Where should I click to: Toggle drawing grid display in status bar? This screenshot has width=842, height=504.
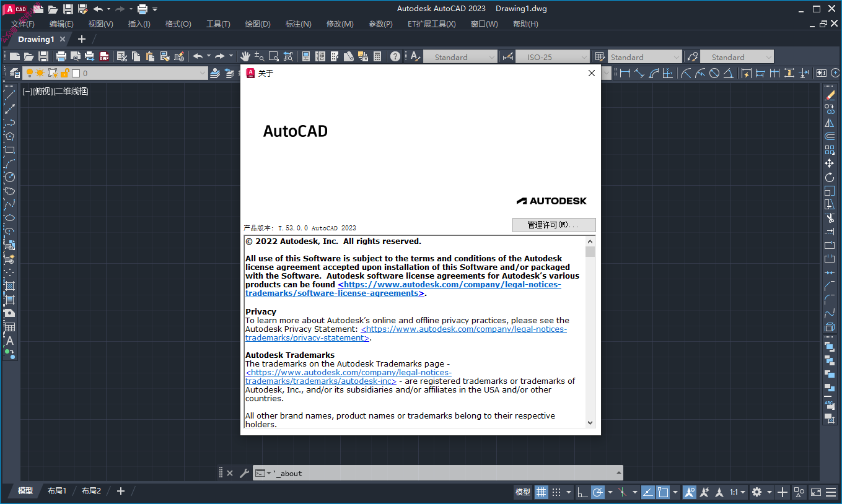(x=542, y=492)
